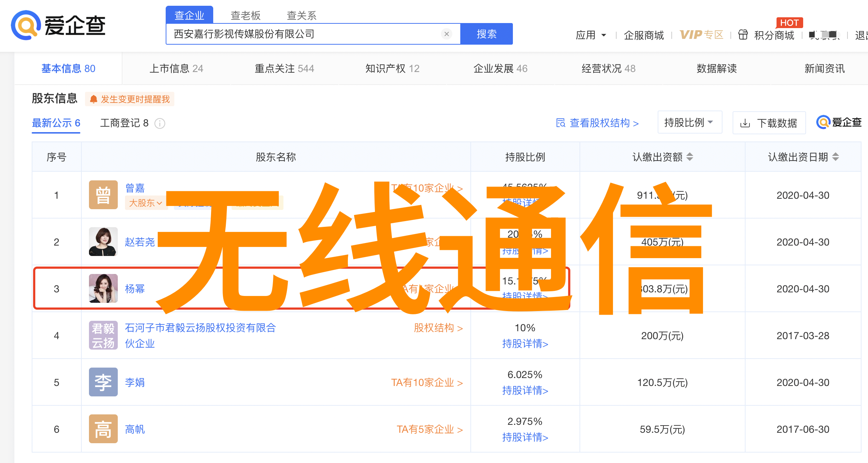Clear the search box with the X icon

point(447,34)
